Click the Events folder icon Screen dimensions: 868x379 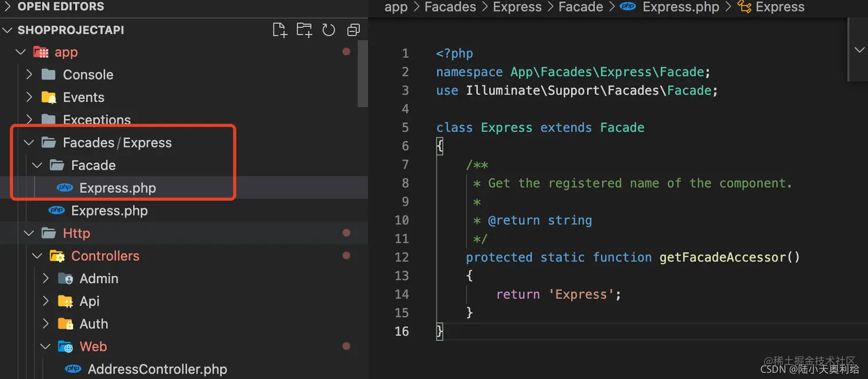[49, 97]
